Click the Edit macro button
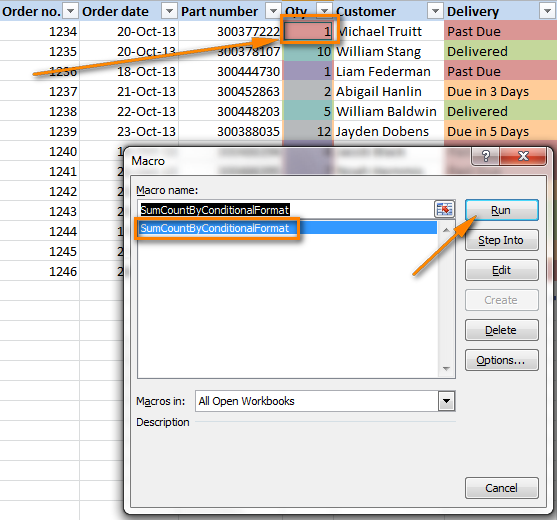This screenshot has width=557, height=520. coord(502,270)
